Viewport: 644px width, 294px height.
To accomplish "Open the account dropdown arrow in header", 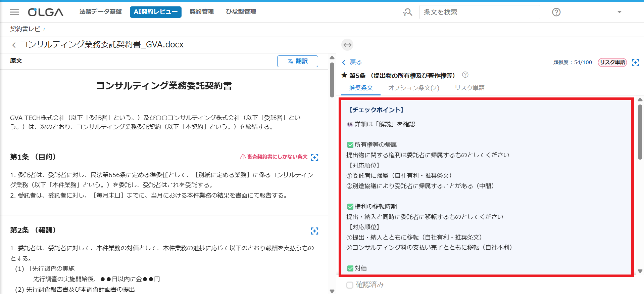I will pyautogui.click(x=620, y=12).
